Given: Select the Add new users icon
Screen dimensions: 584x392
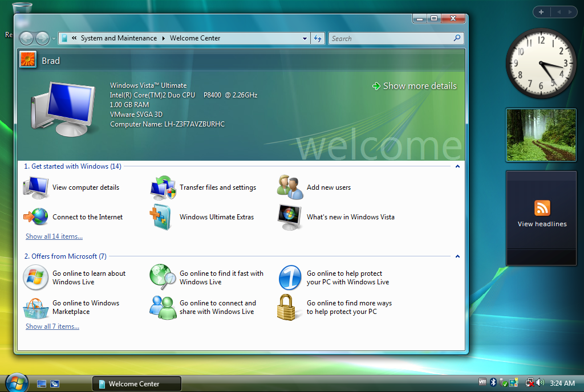Looking at the screenshot, I should coord(290,187).
